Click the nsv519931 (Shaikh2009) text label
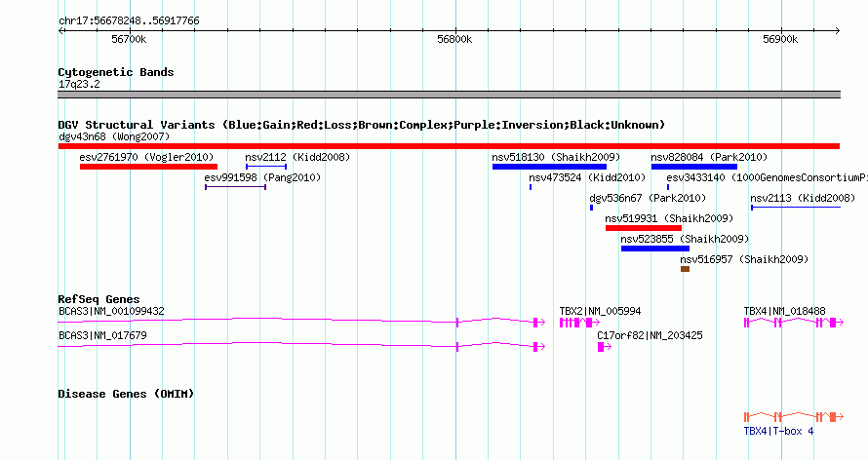 (669, 218)
